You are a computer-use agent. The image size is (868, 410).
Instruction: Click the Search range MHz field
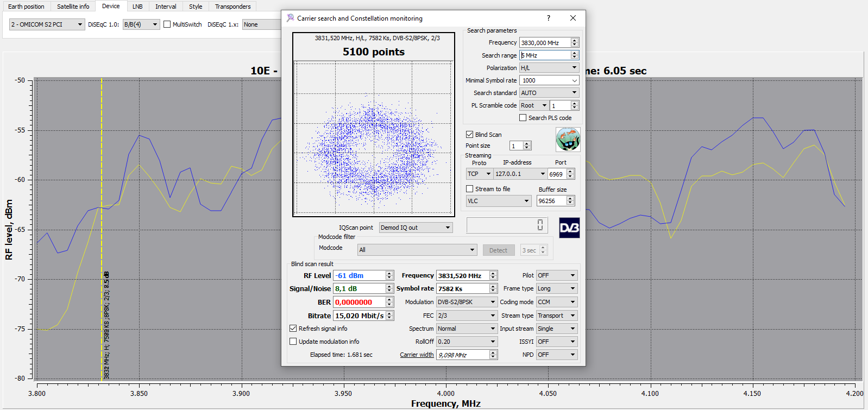(545, 55)
